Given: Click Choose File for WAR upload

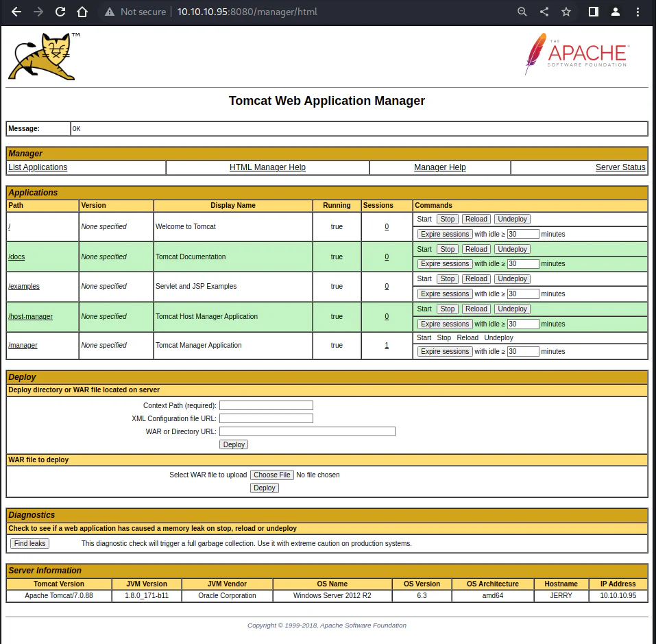Looking at the screenshot, I should pyautogui.click(x=272, y=475).
